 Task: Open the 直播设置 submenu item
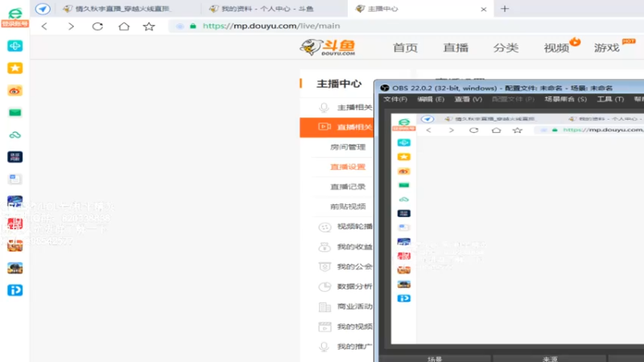click(348, 167)
